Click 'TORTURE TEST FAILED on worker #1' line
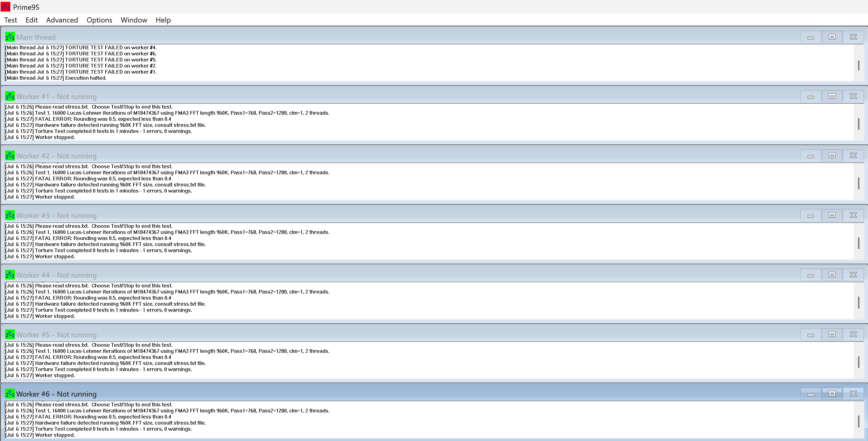The image size is (868, 441). (x=81, y=72)
